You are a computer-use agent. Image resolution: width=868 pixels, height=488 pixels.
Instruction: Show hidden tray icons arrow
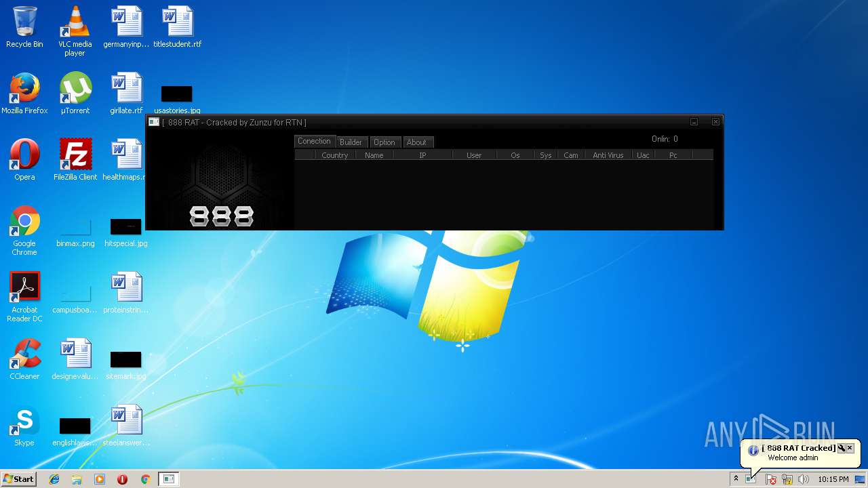click(736, 479)
